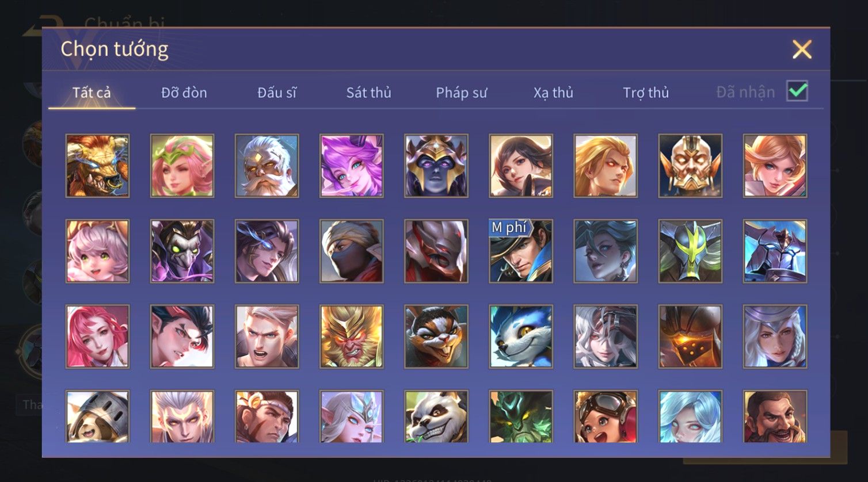Select the raccoon hero portrait
This screenshot has height=482, width=868.
coord(436,336)
